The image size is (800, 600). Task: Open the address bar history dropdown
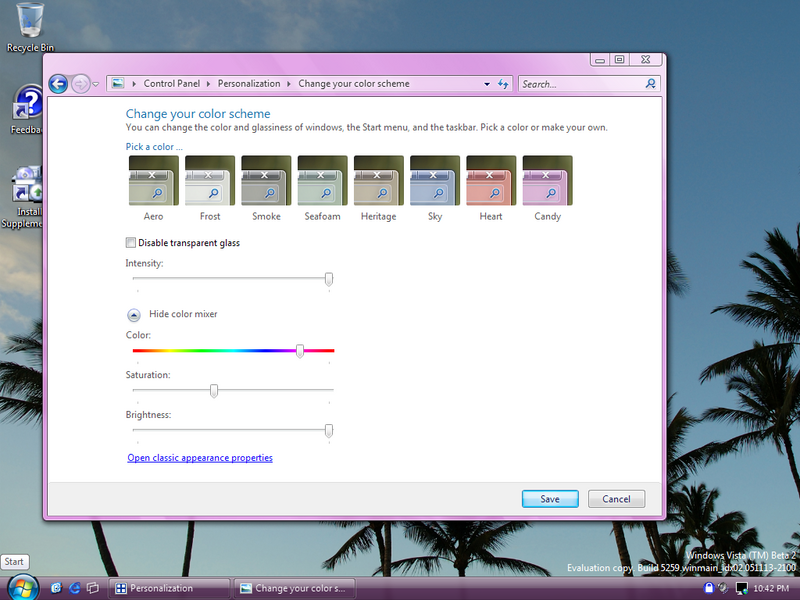[x=487, y=84]
